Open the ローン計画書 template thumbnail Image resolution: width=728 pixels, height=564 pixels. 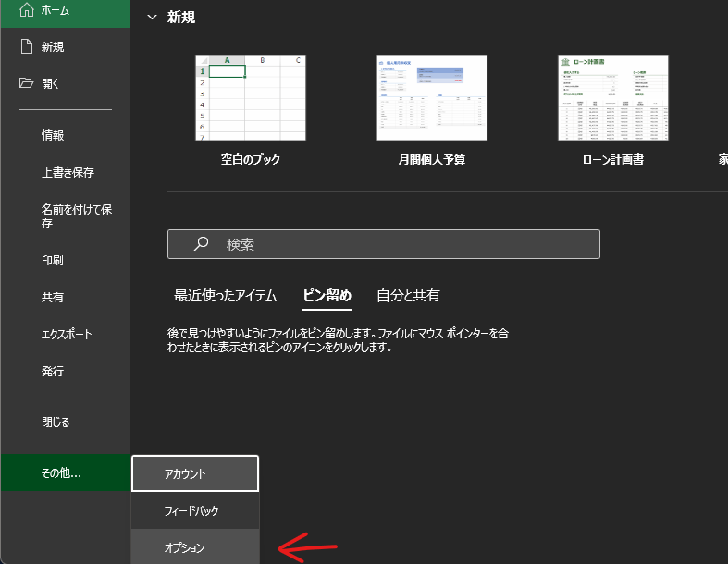(613, 98)
